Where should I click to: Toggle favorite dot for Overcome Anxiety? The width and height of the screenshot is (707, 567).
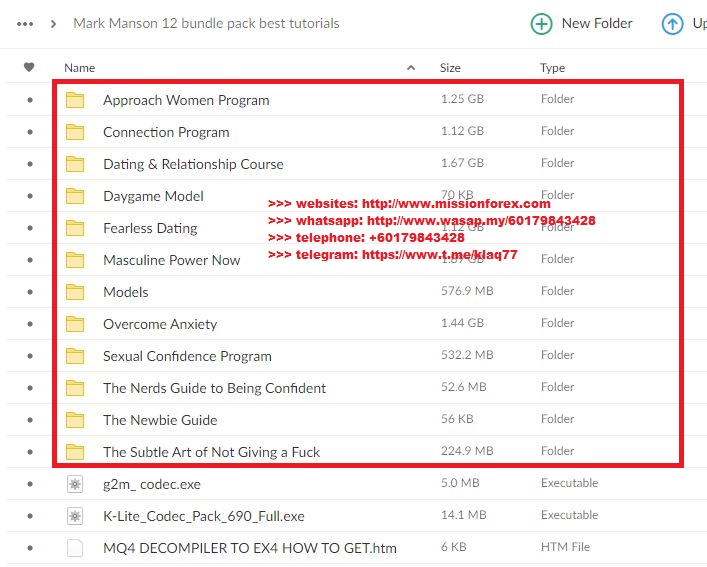tap(30, 324)
